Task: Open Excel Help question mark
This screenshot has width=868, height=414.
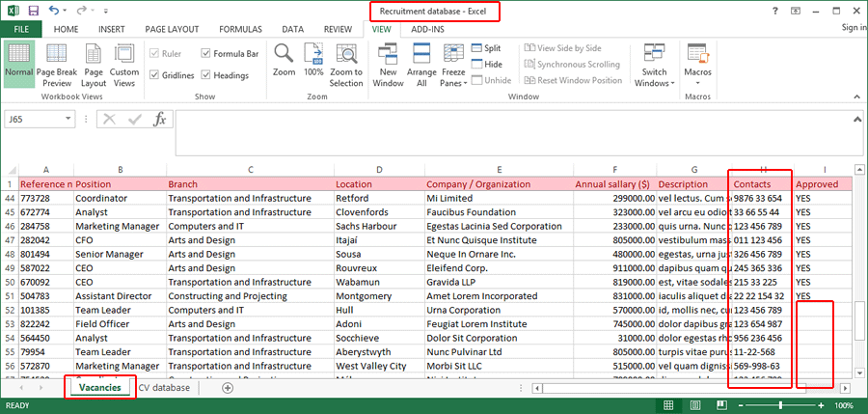Action: (775, 11)
